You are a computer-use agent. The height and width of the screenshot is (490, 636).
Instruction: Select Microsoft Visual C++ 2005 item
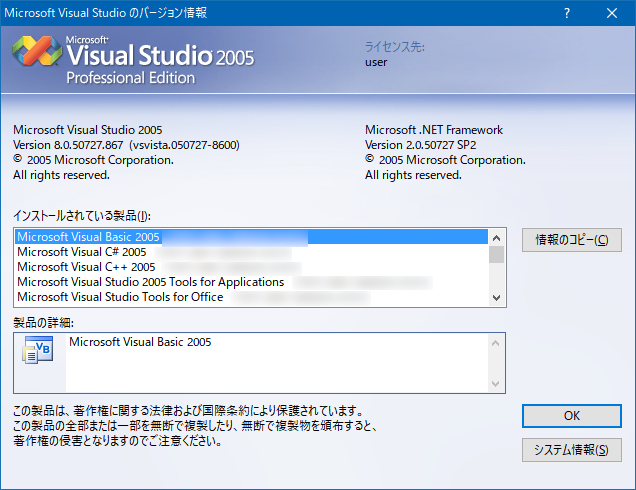pyautogui.click(x=251, y=267)
